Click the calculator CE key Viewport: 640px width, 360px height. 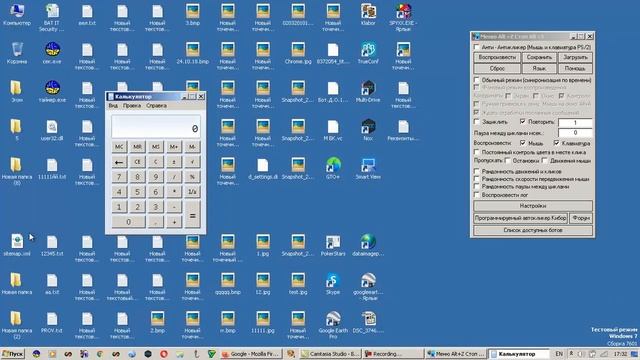click(x=137, y=162)
